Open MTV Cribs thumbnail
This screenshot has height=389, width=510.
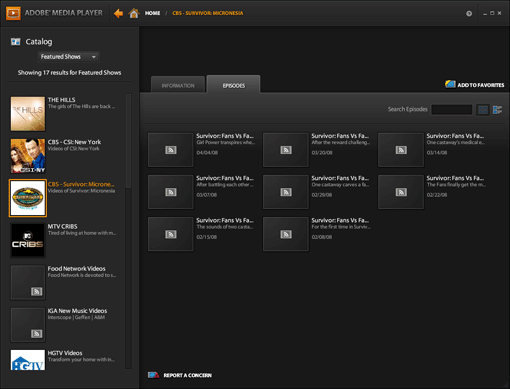(x=28, y=240)
